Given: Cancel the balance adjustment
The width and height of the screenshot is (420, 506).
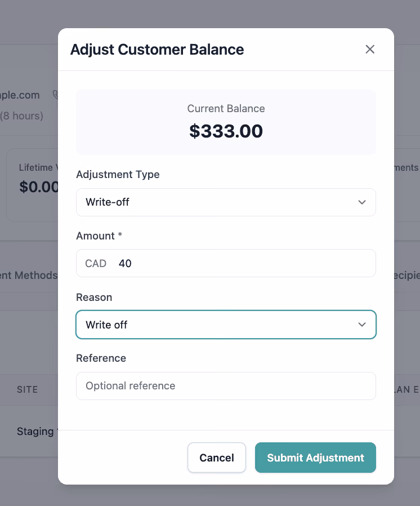Looking at the screenshot, I should (217, 458).
